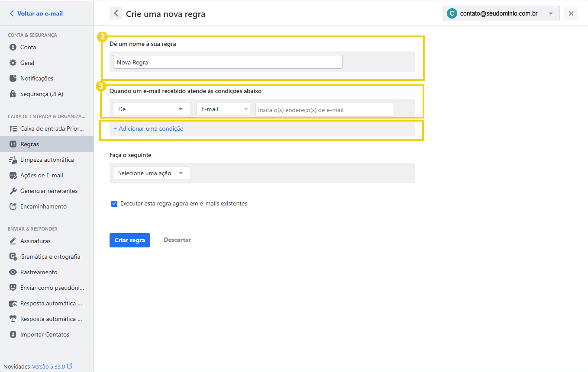This screenshot has width=588, height=372.
Task: Open the Conta settings icon
Action: [13, 47]
